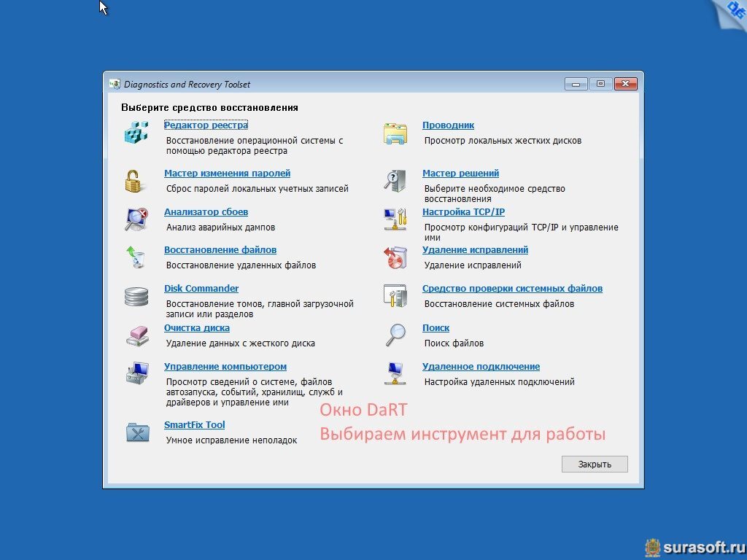Click the Solution Wizard question mark icon
Image resolution: width=747 pixels, height=560 pixels.
395,181
